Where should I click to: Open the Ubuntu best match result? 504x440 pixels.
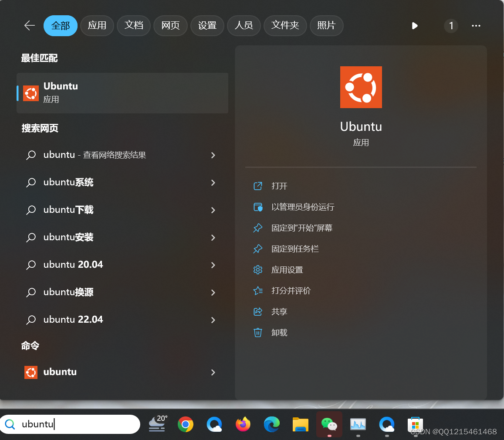(x=122, y=93)
